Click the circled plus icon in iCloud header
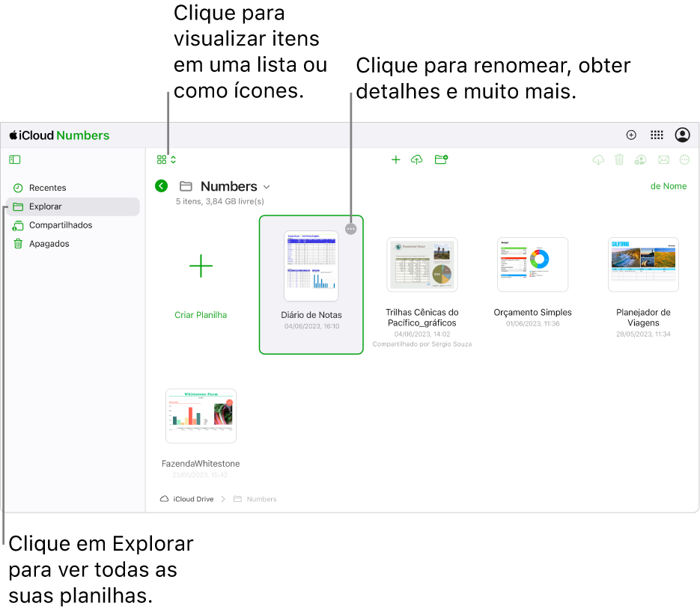This screenshot has width=700, height=615. pos(631,135)
